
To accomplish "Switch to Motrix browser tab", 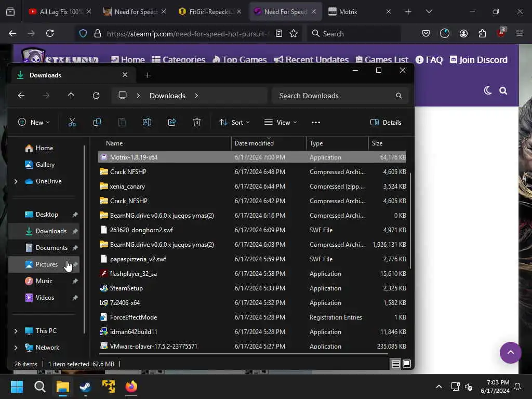I will [x=360, y=11].
